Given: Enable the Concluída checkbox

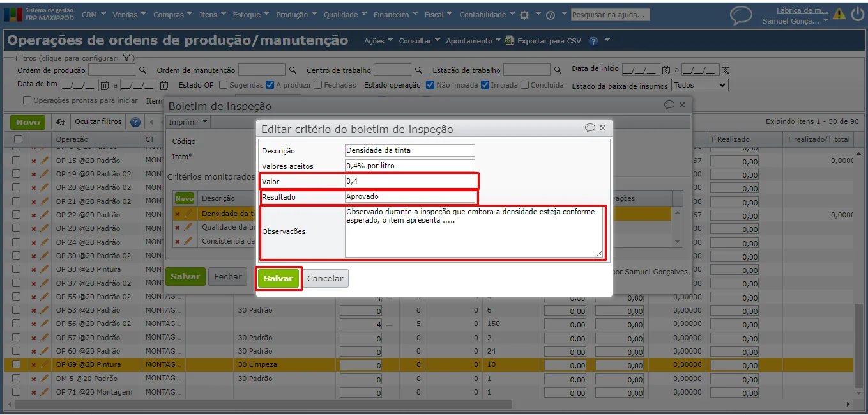Looking at the screenshot, I should pos(524,84).
